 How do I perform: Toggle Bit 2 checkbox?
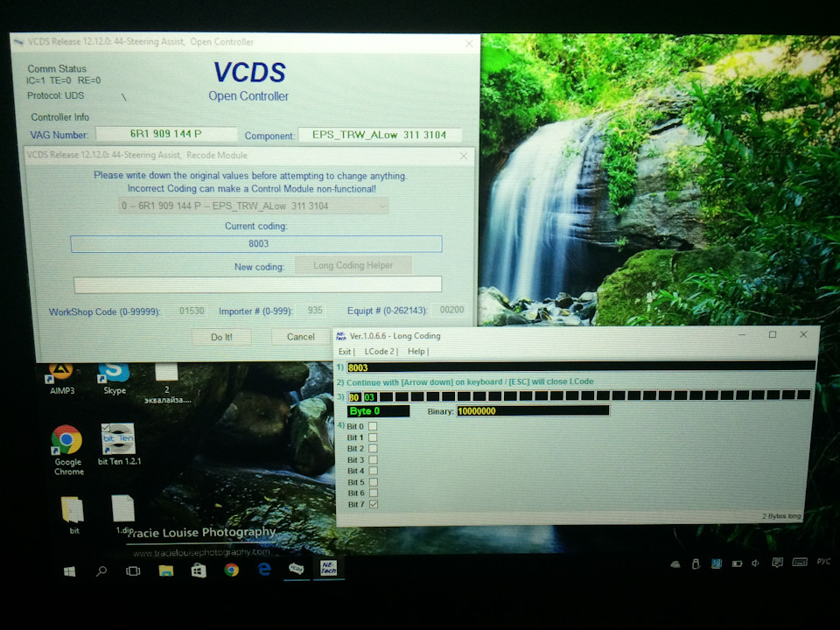click(x=373, y=448)
